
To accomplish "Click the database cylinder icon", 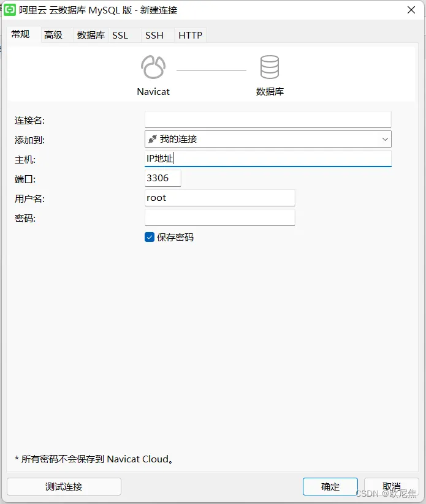I will pos(269,67).
